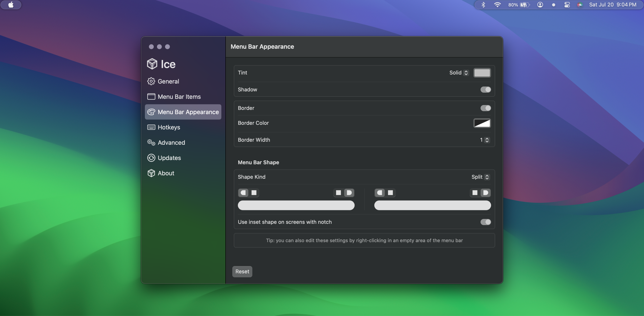Viewport: 644px width, 316px height.
Task: Click the Menu Bar Items window icon
Action: [151, 97]
